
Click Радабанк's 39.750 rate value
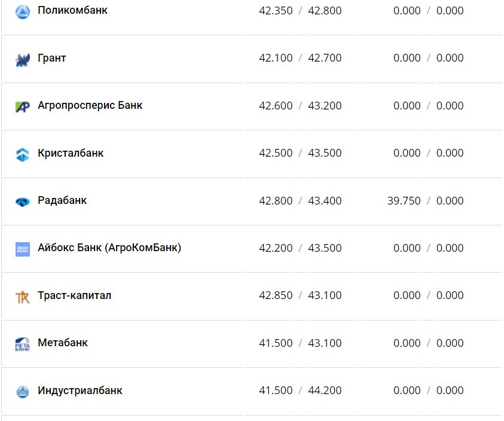[404, 201]
